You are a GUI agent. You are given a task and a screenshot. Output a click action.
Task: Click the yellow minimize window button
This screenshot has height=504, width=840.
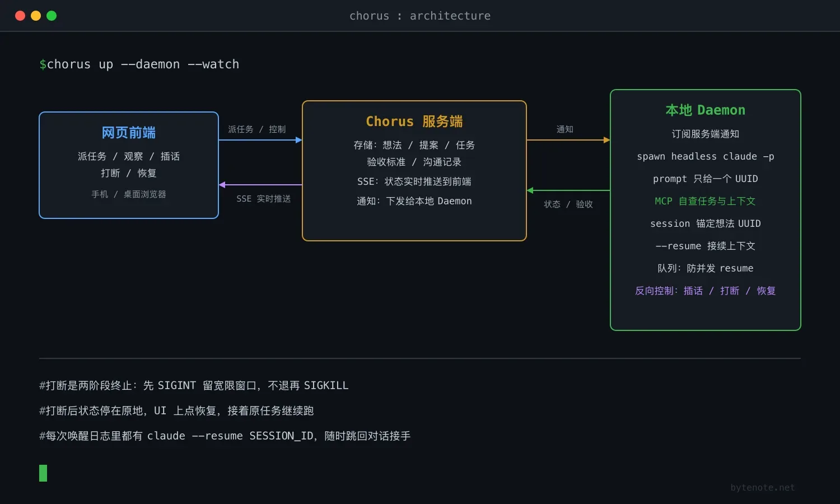tap(36, 16)
